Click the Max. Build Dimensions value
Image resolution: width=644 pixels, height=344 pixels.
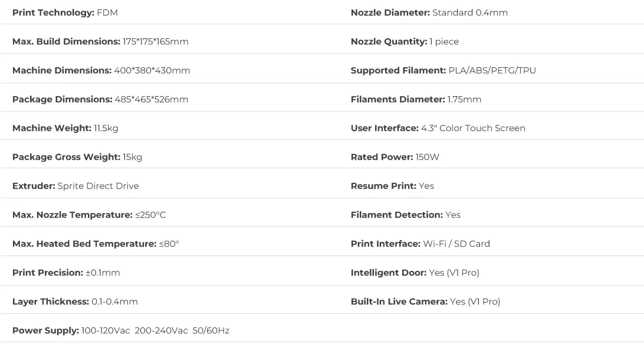pos(156,41)
